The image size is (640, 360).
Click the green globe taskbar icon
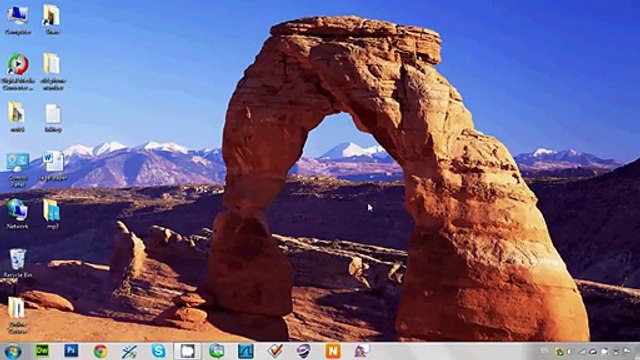[217, 351]
